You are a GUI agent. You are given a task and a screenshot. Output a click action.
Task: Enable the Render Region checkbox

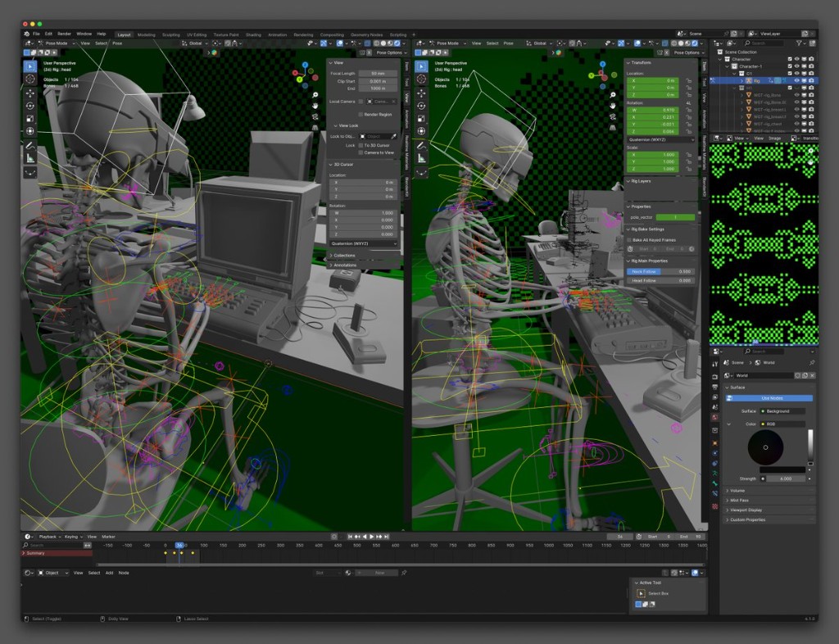coord(361,115)
